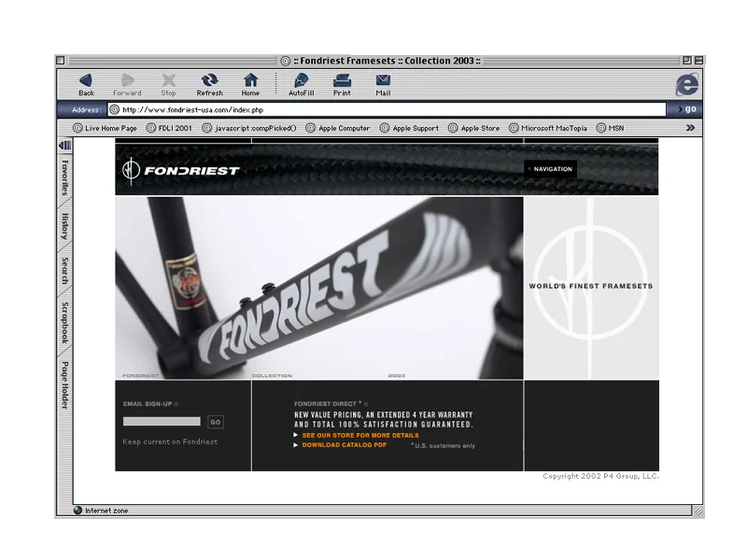Screen dimensions: 747x560
Task: Open the Scrapbook side tab
Action: click(x=64, y=323)
